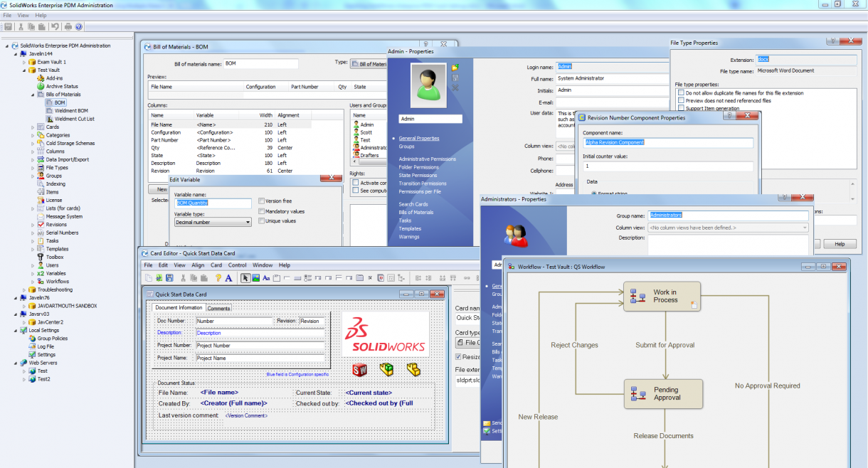Screen dimensions: 868x468
Task: Click the red SW icon on data card
Action: tap(360, 369)
